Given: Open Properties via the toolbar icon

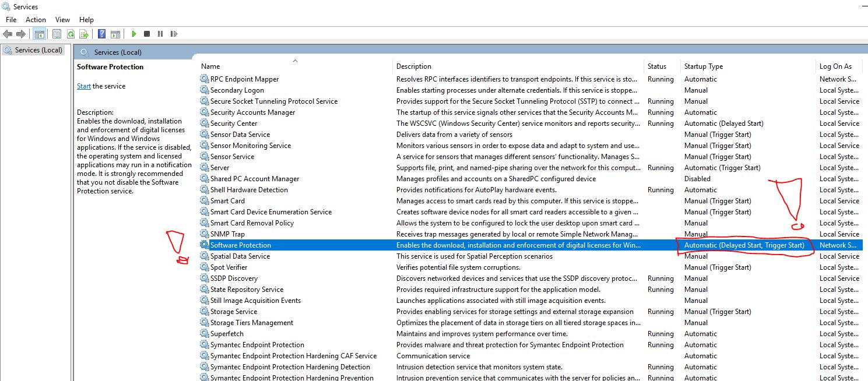Looking at the screenshot, I should [57, 34].
